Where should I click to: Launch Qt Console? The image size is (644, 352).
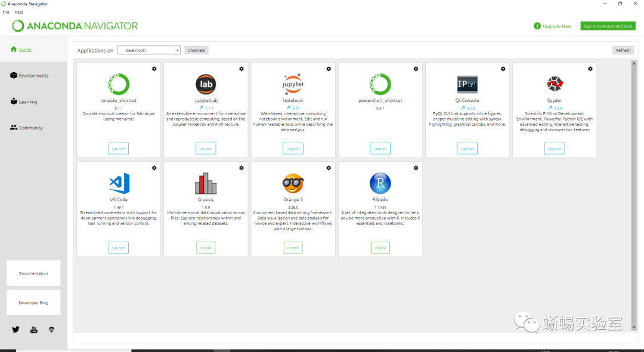tap(467, 149)
